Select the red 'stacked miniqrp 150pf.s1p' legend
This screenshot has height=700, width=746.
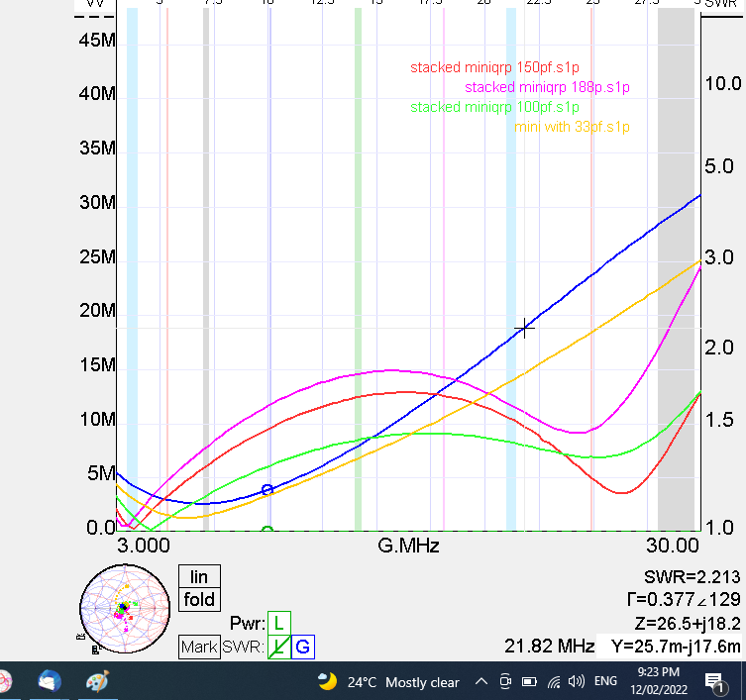click(x=494, y=67)
